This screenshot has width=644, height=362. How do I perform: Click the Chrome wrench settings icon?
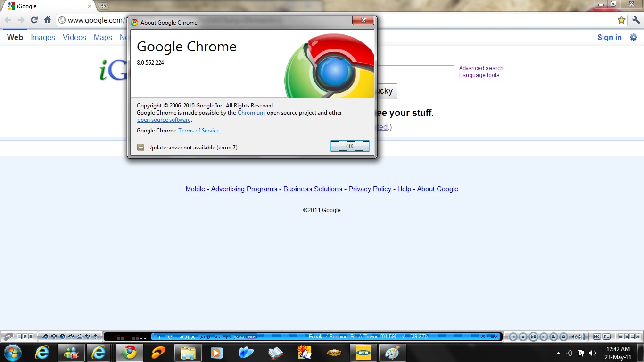[x=636, y=20]
